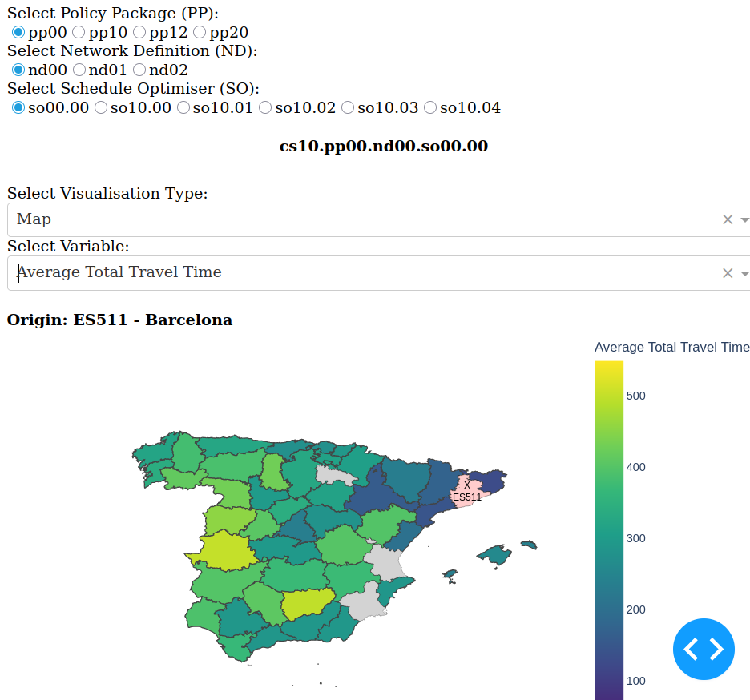Click the blue code navigation floating button
This screenshot has width=750, height=700.
[704, 649]
